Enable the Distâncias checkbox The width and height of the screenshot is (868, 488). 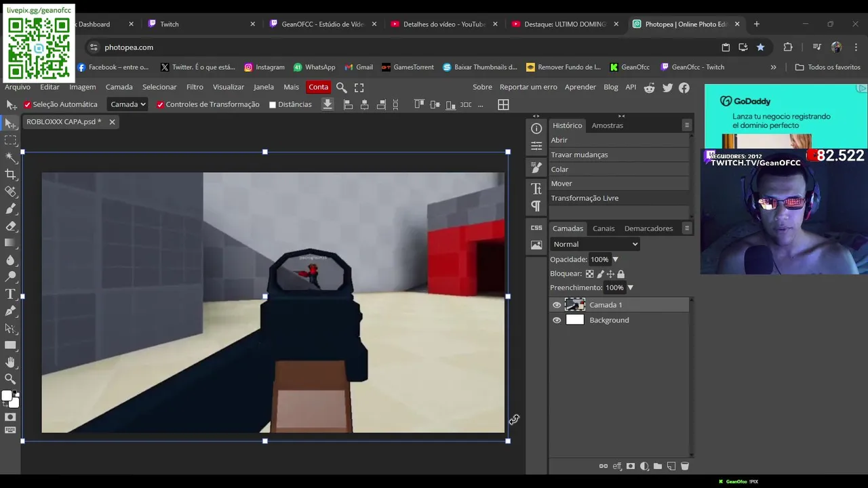click(x=273, y=105)
